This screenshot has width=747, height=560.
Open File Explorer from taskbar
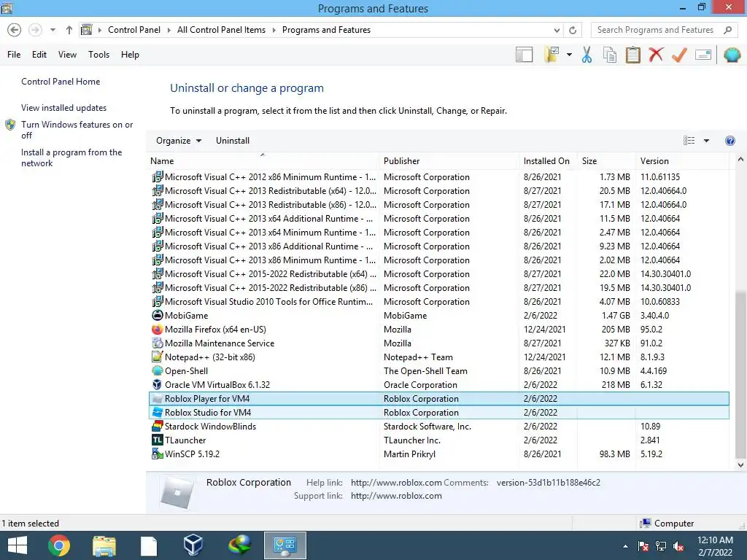point(104,545)
